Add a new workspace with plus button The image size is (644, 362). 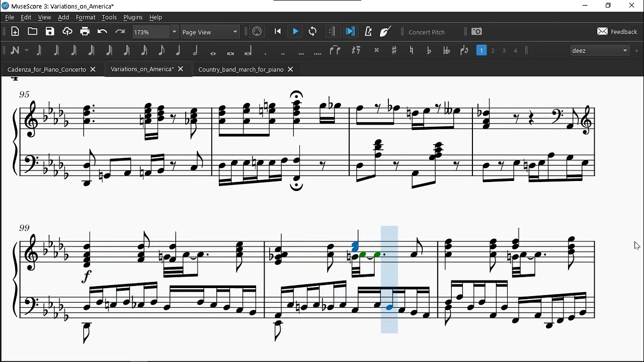(636, 50)
